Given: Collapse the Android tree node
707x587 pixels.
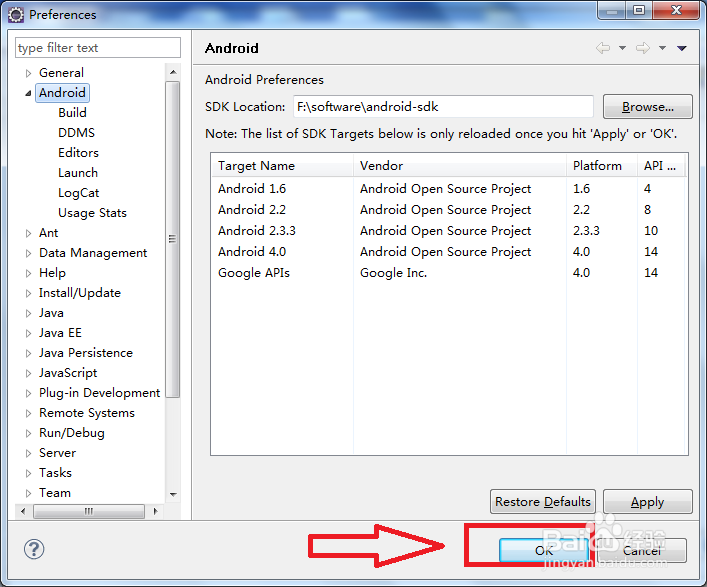Looking at the screenshot, I should (28, 93).
